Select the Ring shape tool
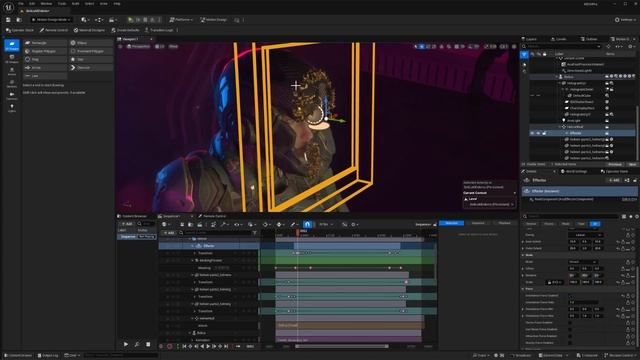Screen dimensions: 640x360 click(x=45, y=59)
